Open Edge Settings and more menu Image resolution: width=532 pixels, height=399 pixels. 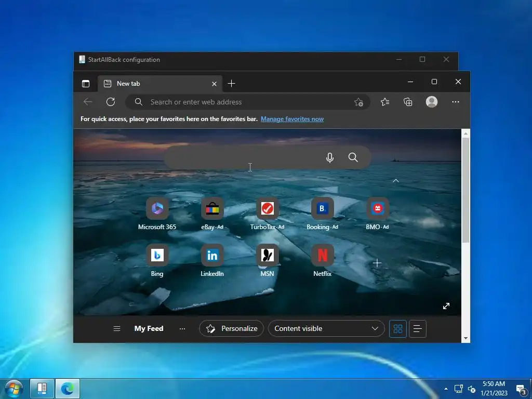pyautogui.click(x=455, y=102)
